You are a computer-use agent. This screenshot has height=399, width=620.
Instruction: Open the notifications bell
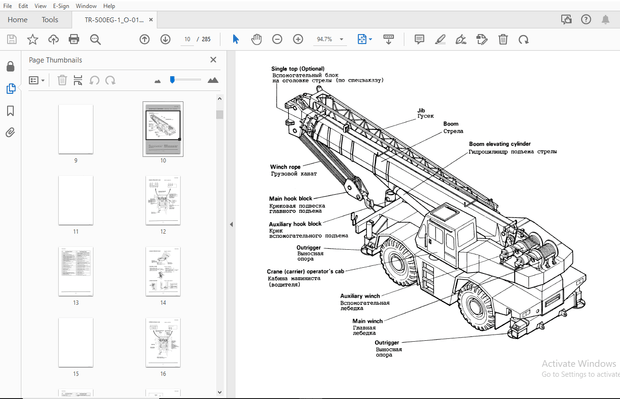pyautogui.click(x=605, y=19)
